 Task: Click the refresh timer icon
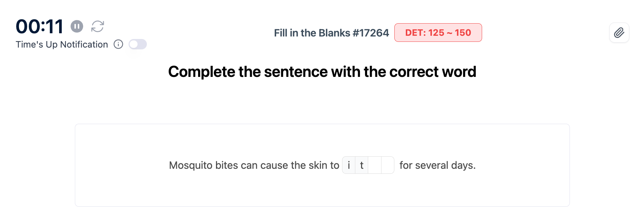(x=97, y=26)
